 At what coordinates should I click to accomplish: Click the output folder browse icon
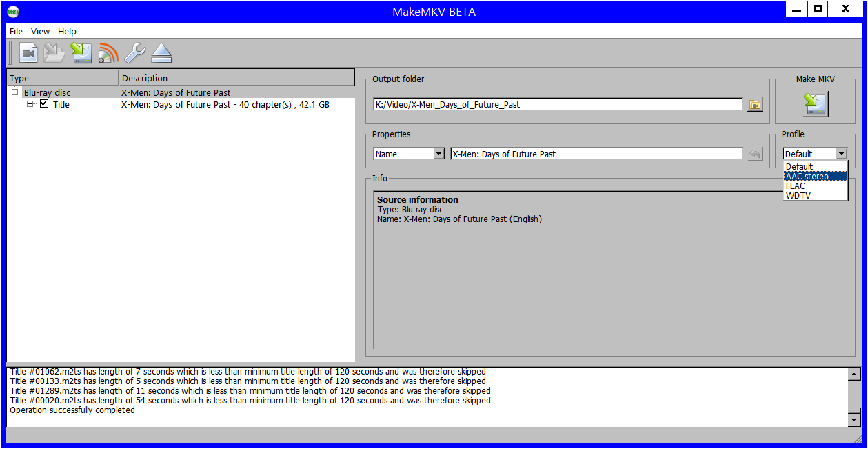(755, 105)
